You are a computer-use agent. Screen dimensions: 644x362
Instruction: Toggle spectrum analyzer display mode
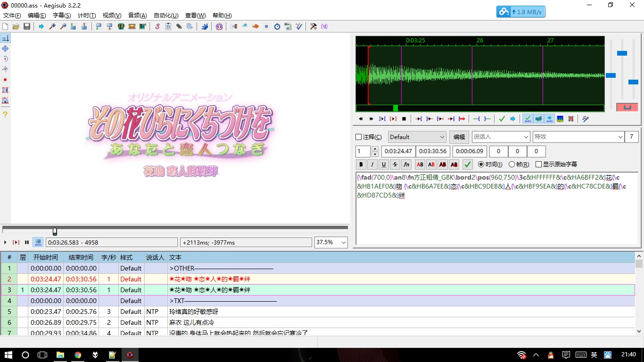pyautogui.click(x=560, y=119)
